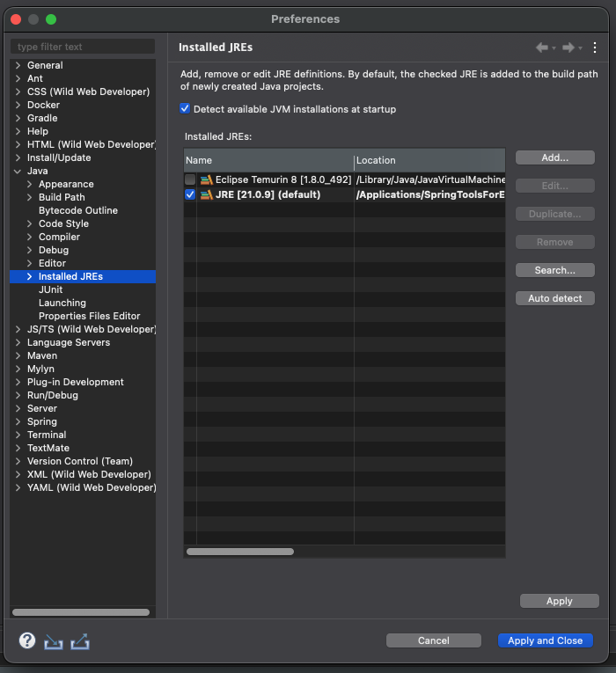
Task: Expand the Installed JREs node arrow
Action: 29,276
